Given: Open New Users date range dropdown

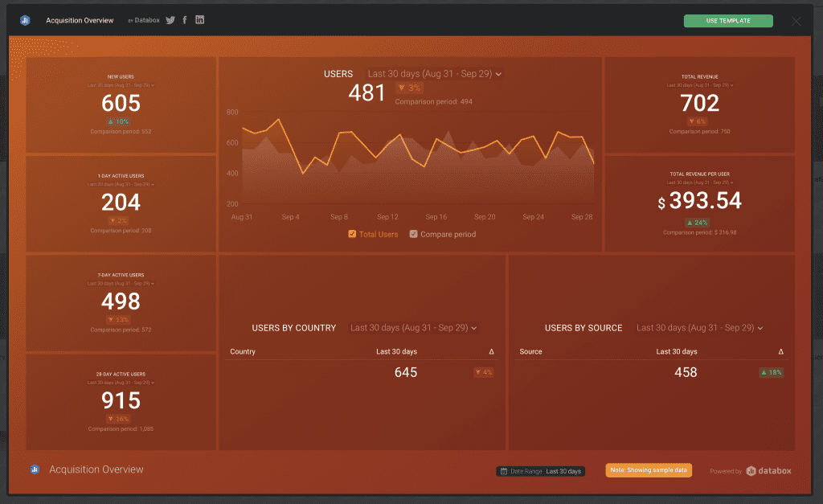Looking at the screenshot, I should (121, 85).
